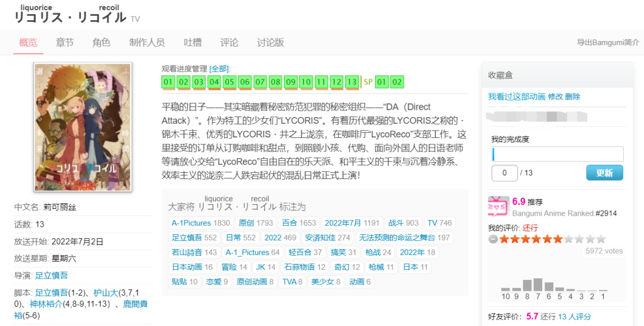The width and height of the screenshot is (644, 326).
Task: Click the 足立慎吾 552 tag
Action: pyautogui.click(x=194, y=238)
